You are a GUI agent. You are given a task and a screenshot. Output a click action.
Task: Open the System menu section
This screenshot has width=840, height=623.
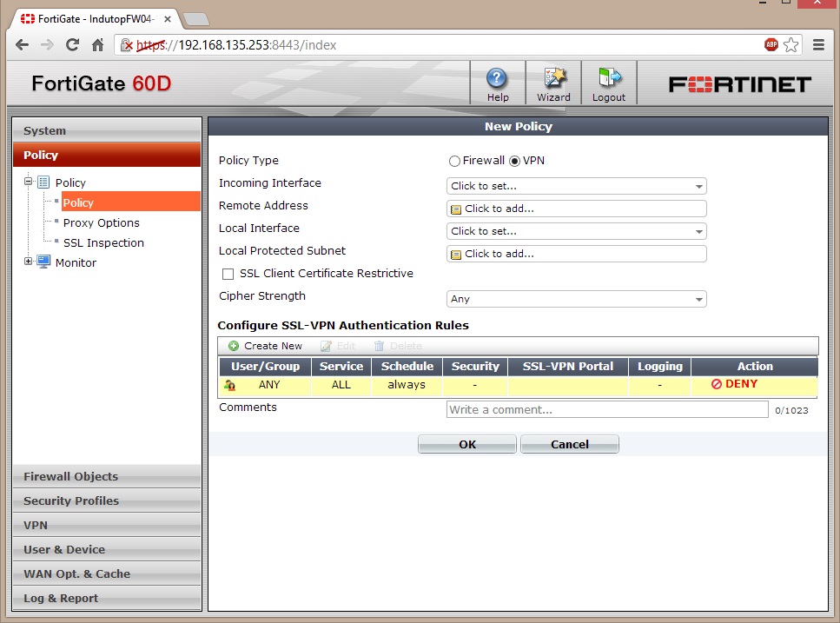click(107, 130)
